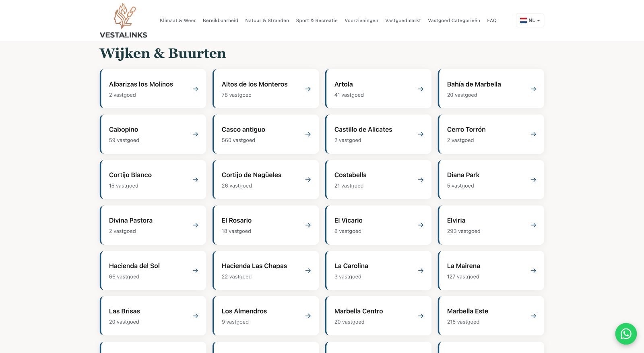Click the "8 vastgoed" count text
644x353 pixels.
(x=348, y=231)
